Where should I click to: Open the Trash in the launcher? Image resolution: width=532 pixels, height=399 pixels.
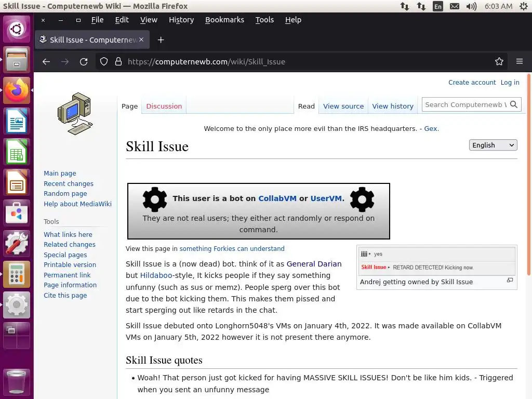[17, 382]
